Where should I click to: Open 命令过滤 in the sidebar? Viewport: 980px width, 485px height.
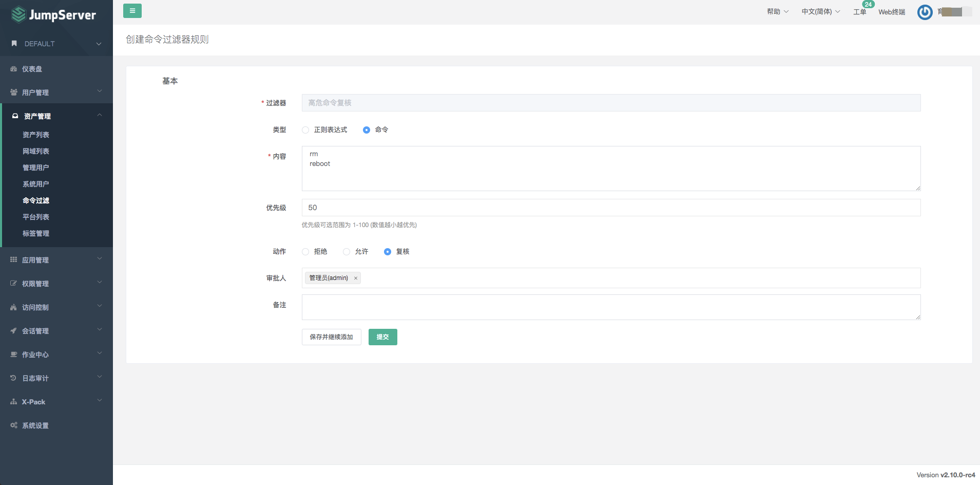coord(36,200)
